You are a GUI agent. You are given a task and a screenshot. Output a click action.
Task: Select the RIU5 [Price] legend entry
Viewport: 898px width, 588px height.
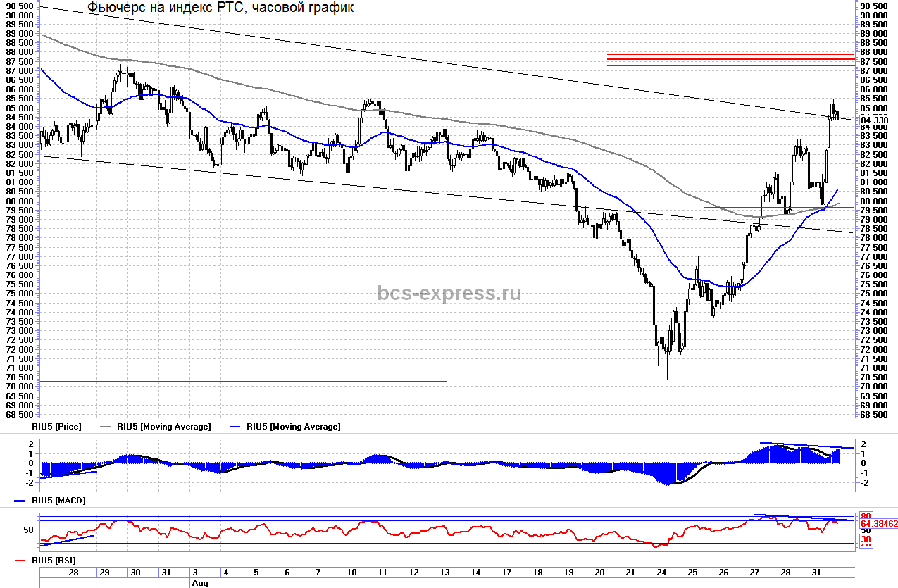(x=56, y=427)
